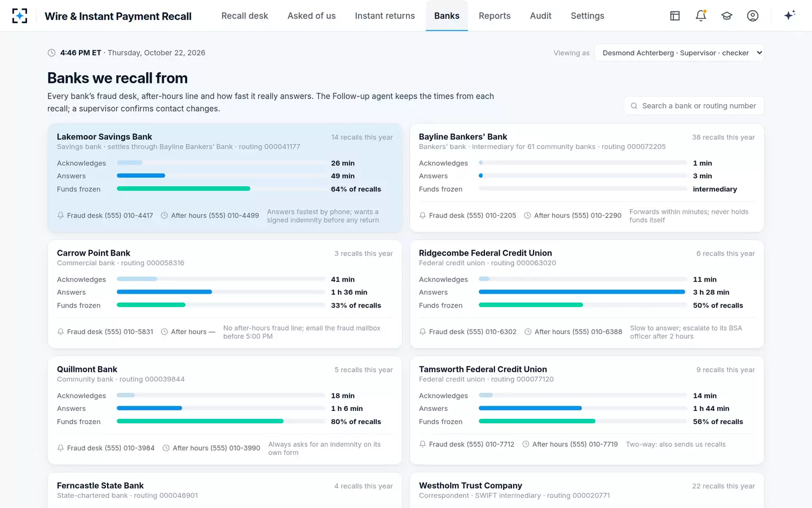Image resolution: width=812 pixels, height=508 pixels.
Task: Select the Banks tab
Action: [x=447, y=16]
